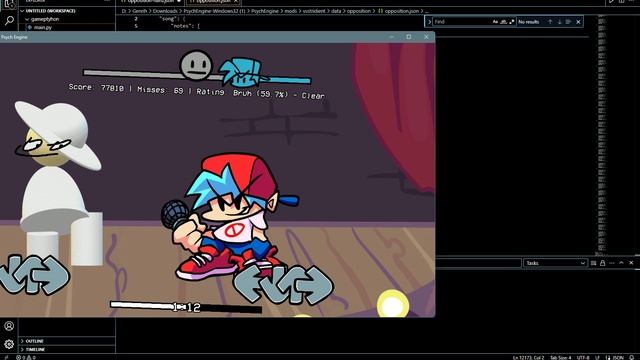Toggle Match Whole Word in Find widget
Image resolution: width=640 pixels, height=360 pixels.
(x=503, y=22)
